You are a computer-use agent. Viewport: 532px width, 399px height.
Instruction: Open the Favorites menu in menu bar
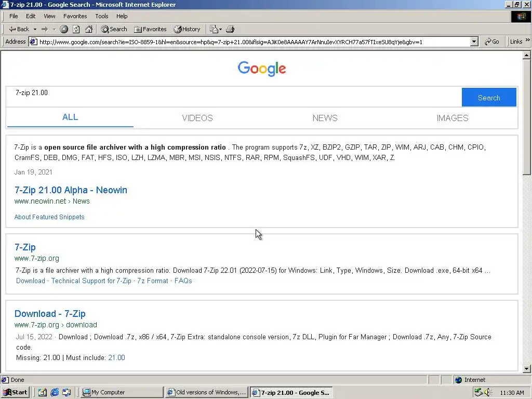pos(75,16)
